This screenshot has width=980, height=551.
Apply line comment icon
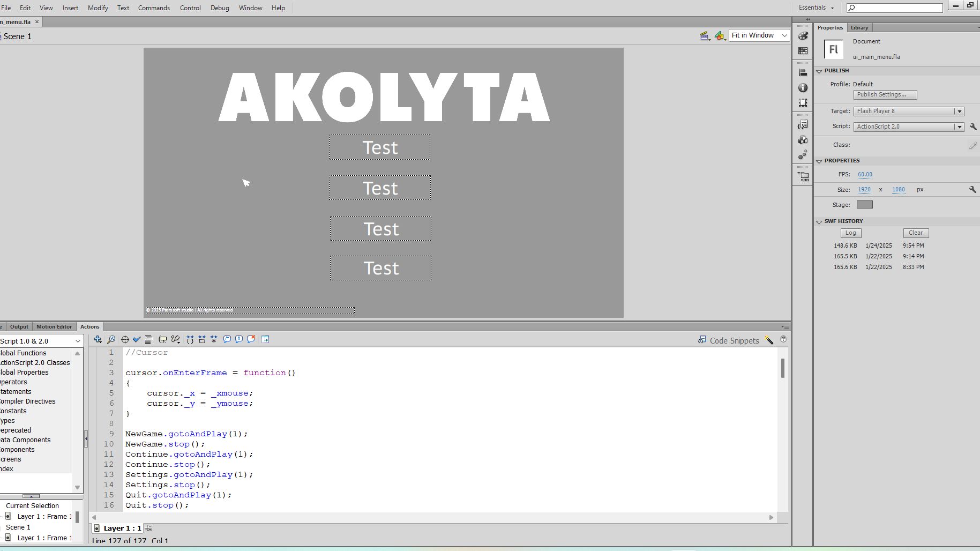(239, 339)
